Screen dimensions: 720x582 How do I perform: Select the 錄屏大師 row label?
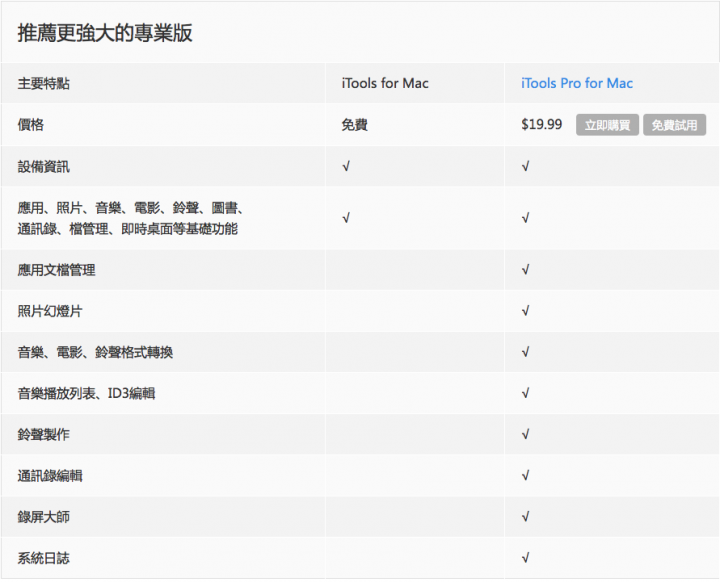click(44, 517)
